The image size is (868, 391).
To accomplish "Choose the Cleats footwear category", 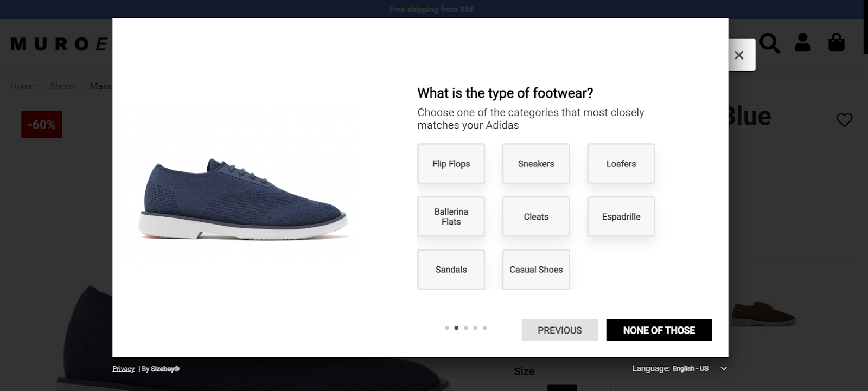I will [535, 216].
